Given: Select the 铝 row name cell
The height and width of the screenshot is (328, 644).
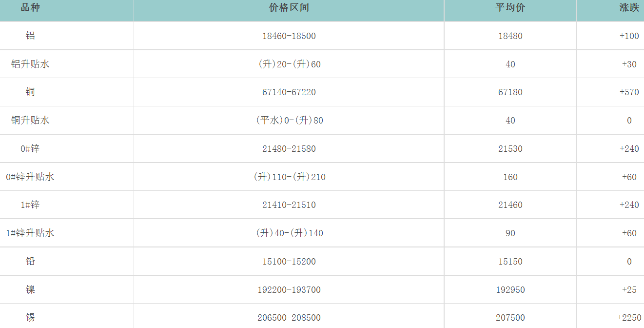Looking at the screenshot, I should pos(30,36).
